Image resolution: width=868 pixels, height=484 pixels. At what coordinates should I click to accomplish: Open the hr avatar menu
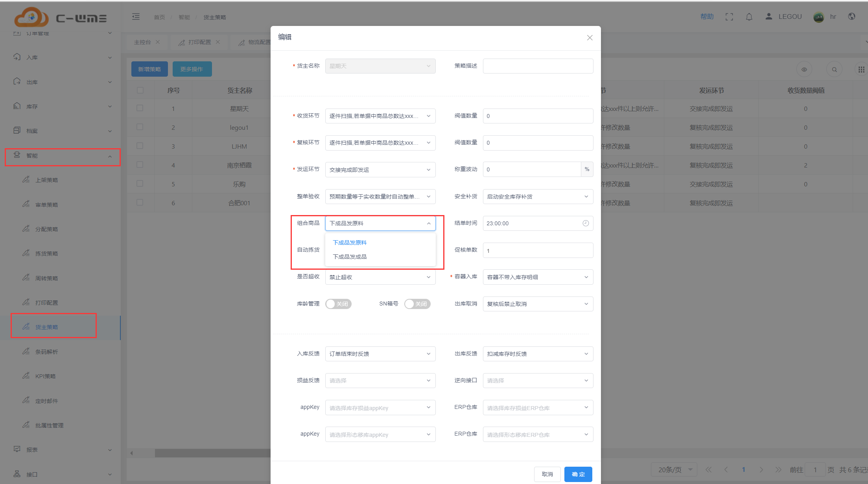tap(818, 17)
